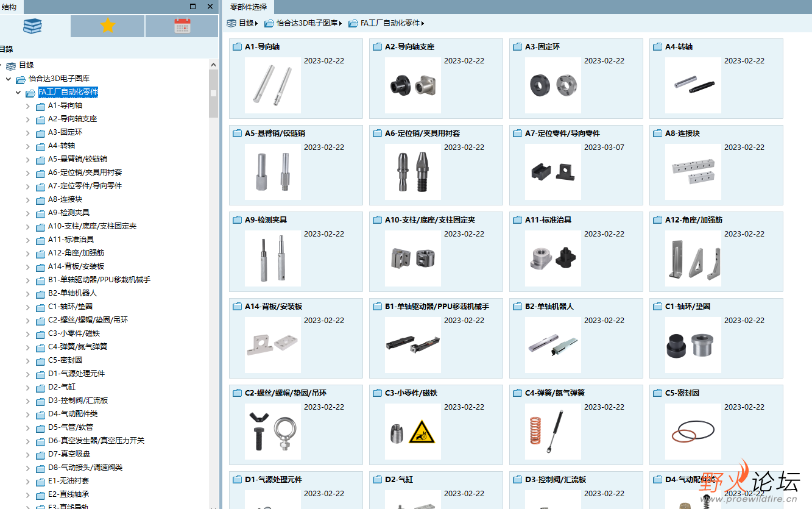The width and height of the screenshot is (812, 509).
Task: Select the A14-背板/安装板 product thumbnail
Action: [x=273, y=345]
